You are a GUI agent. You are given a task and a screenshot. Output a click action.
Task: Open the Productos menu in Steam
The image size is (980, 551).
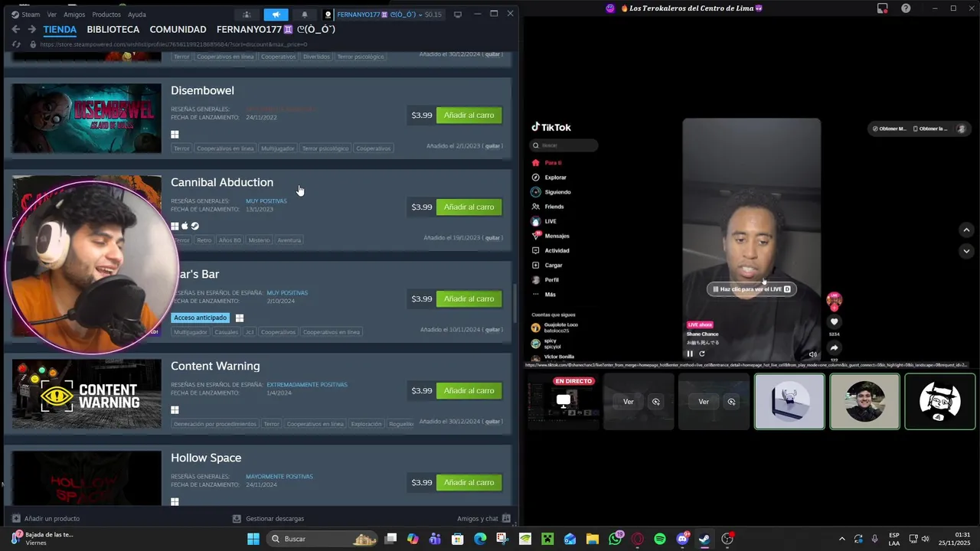coord(106,15)
